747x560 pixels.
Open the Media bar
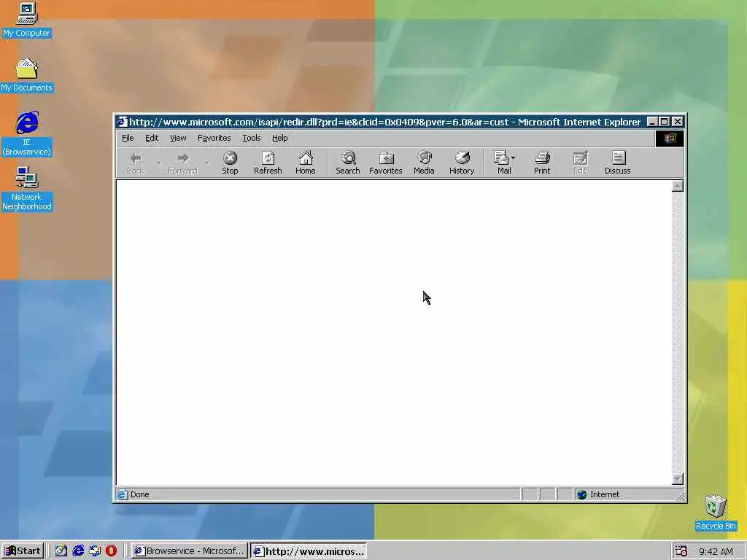tap(424, 163)
